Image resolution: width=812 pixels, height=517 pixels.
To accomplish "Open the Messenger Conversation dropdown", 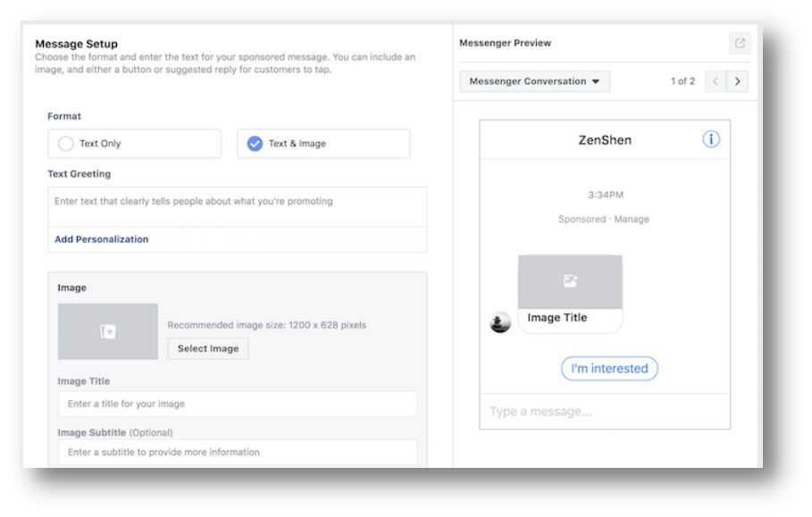I will tap(534, 81).
